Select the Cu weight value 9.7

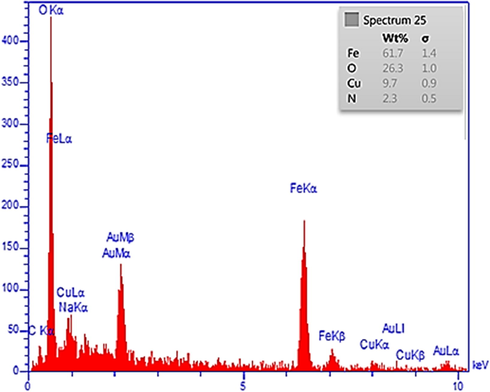pos(390,83)
